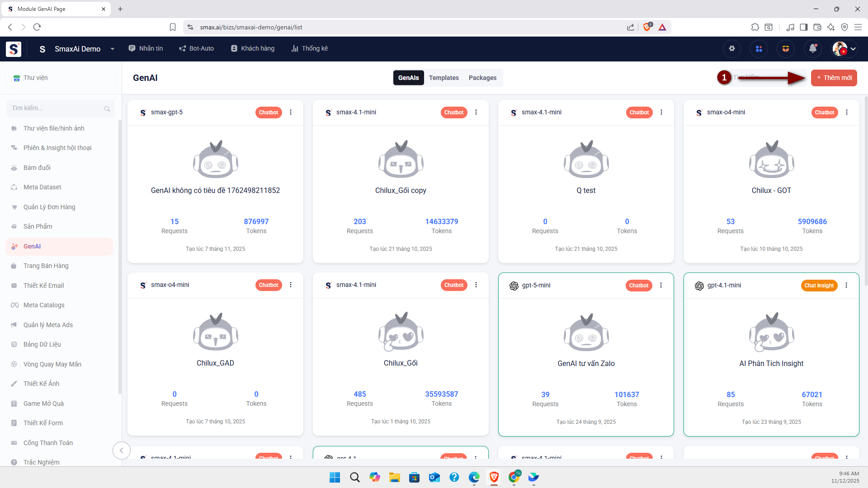The image size is (868, 488).
Task: Open three-dot menu on smax-gpt-5 card
Action: pyautogui.click(x=291, y=112)
